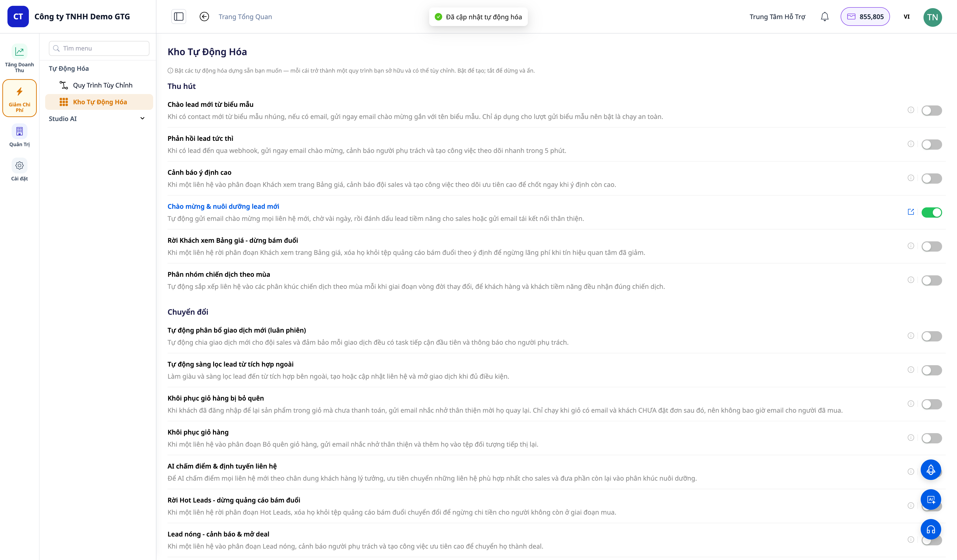Screen dimensions: 957x560
Task: Open Tăng Doanh Thu section
Action: [x=19, y=58]
